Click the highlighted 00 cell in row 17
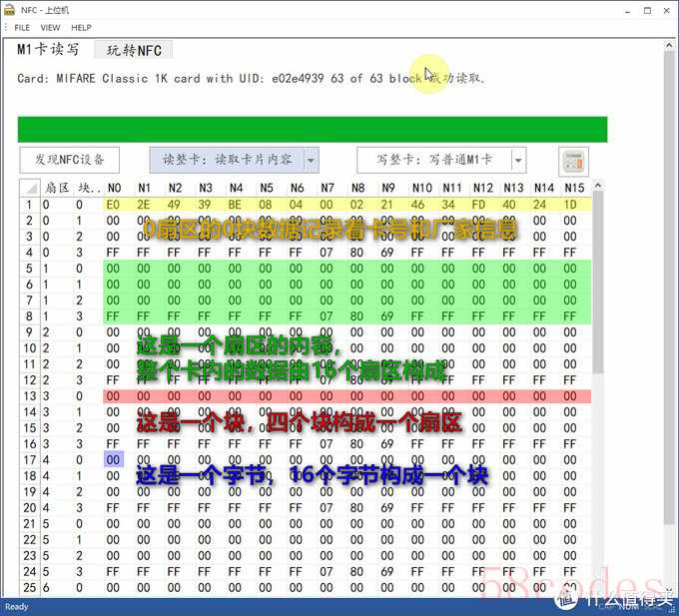The height and width of the screenshot is (616, 679). click(114, 459)
